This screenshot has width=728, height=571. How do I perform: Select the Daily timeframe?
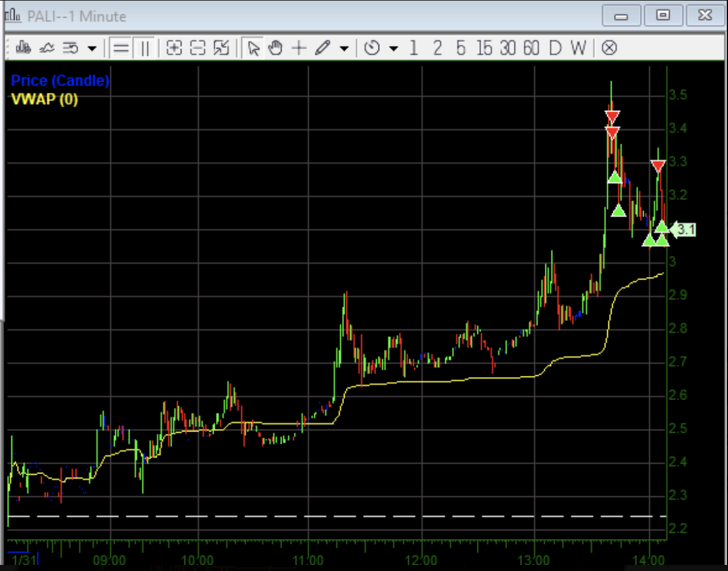(x=555, y=48)
